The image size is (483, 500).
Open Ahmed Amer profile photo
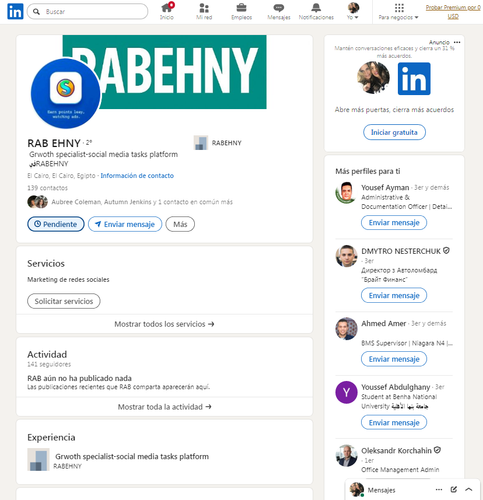[346, 329]
